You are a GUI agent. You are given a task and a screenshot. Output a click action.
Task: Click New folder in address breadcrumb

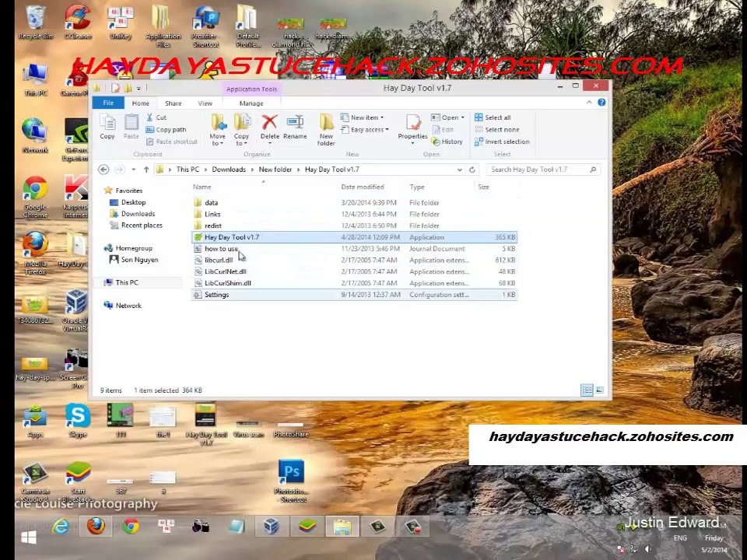[x=275, y=170]
